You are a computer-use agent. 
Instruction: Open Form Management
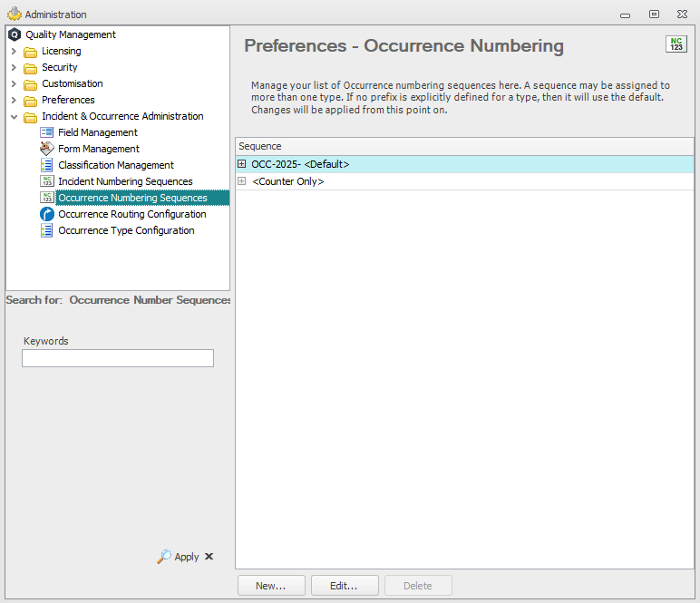(x=99, y=149)
